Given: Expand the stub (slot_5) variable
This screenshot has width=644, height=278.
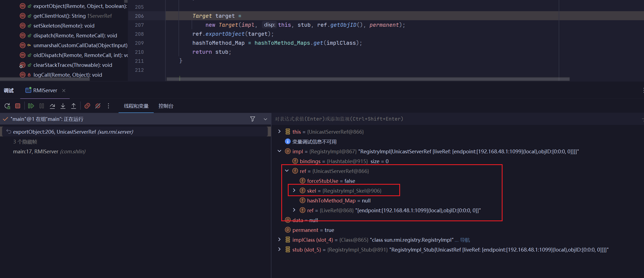Looking at the screenshot, I should [279, 249].
